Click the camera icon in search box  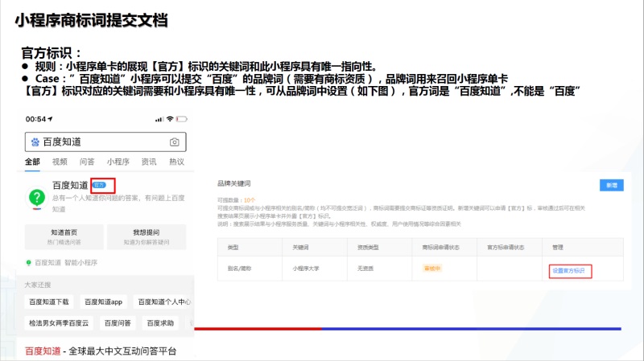coord(174,142)
